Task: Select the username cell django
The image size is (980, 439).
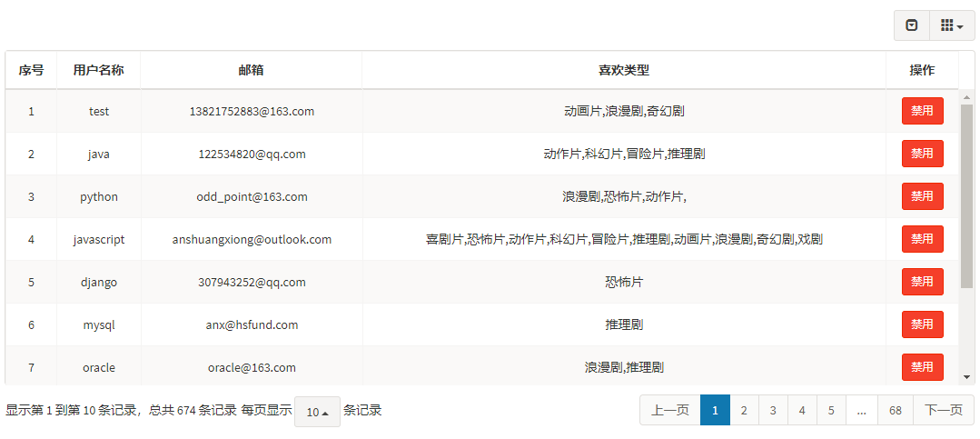Action: point(99,282)
